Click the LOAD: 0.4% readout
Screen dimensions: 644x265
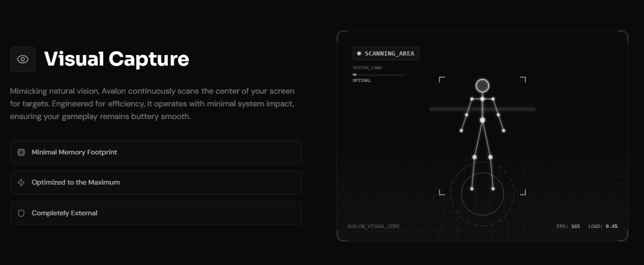click(x=603, y=226)
